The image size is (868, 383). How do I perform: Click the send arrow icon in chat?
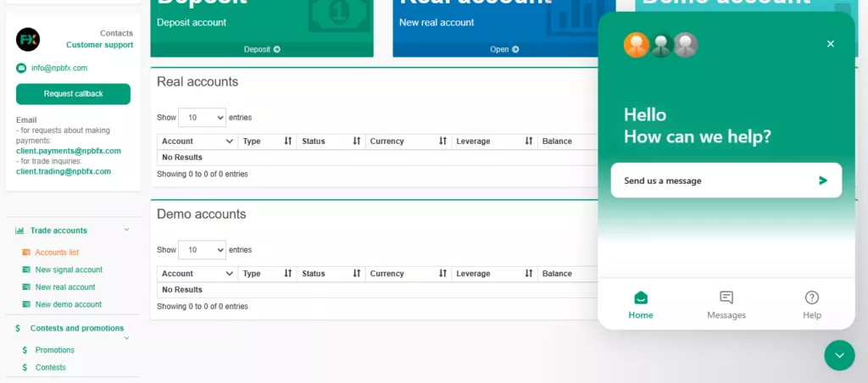[822, 180]
